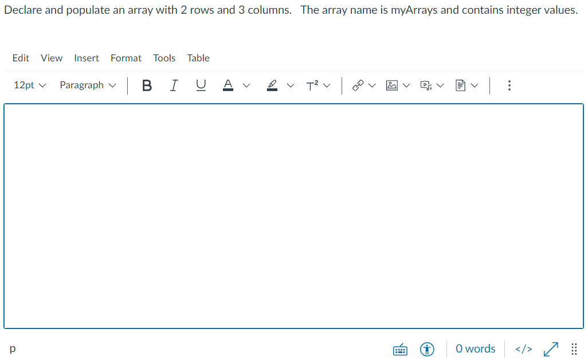Open the Table menu
This screenshot has height=364, width=588.
coord(198,58)
